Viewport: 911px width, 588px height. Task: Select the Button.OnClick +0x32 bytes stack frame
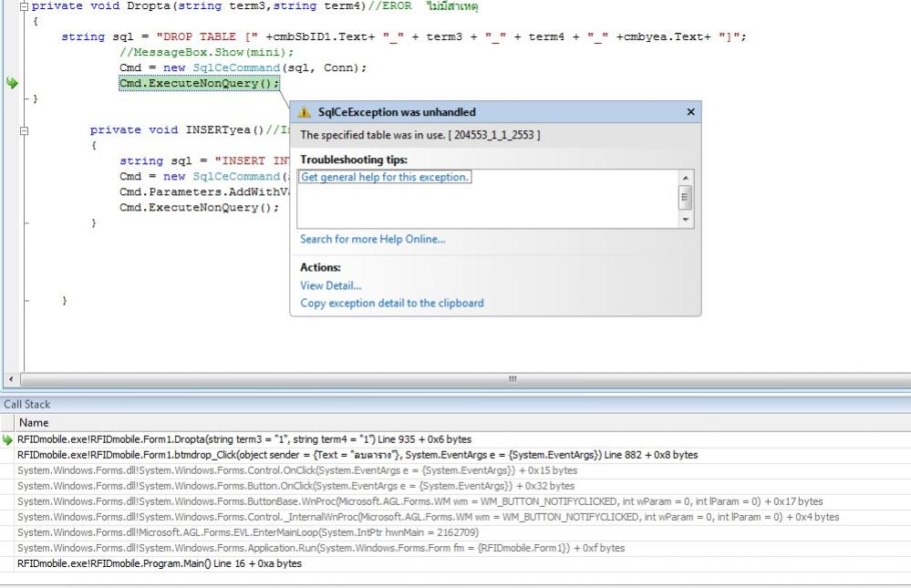coord(295,486)
